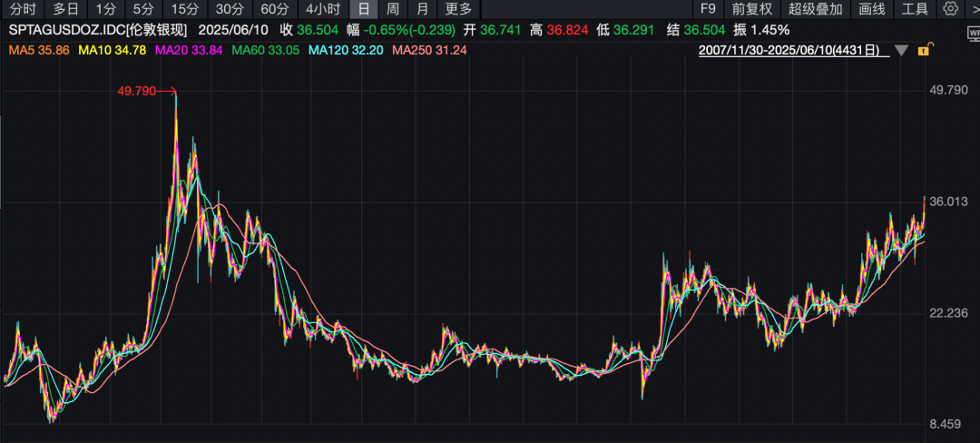Open 更多 more periods dropdown
This screenshot has width=980, height=443.
tap(458, 9)
